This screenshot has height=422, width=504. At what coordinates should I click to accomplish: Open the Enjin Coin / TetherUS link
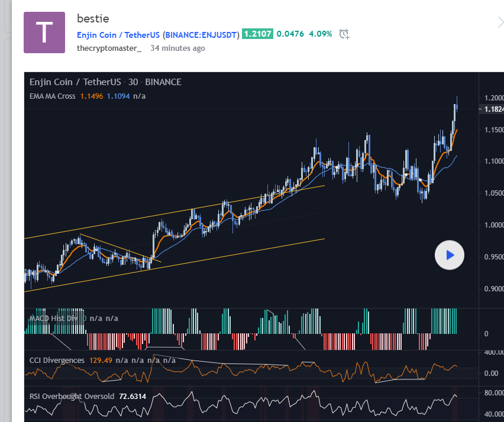click(x=118, y=34)
